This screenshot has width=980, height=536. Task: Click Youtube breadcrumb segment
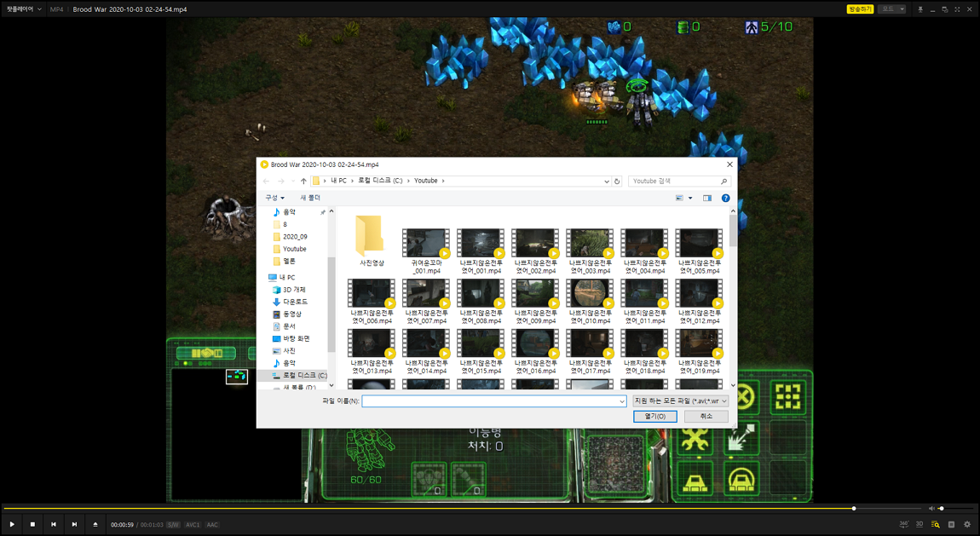tap(425, 181)
